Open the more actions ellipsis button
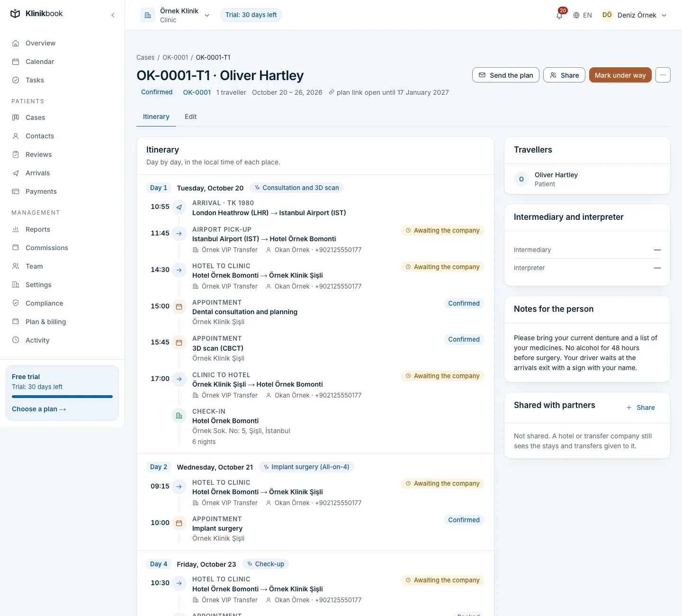 [663, 75]
